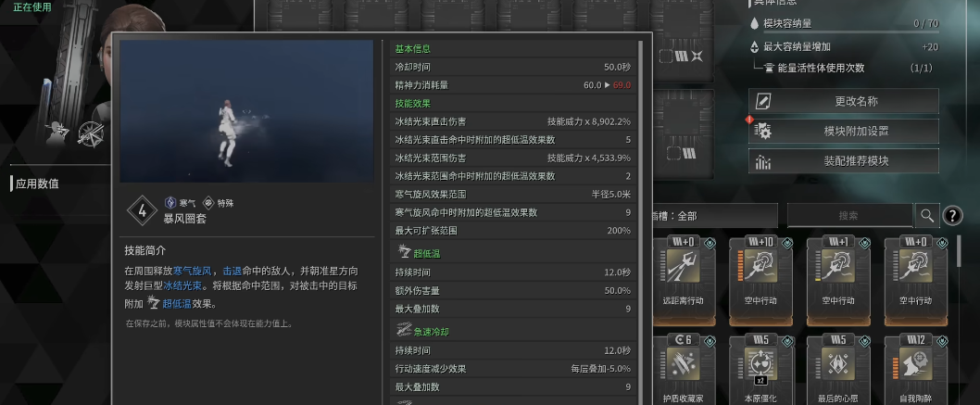Image resolution: width=980 pixels, height=405 pixels.
Task: Click the compass-star skill icon beside character
Action: 91,133
